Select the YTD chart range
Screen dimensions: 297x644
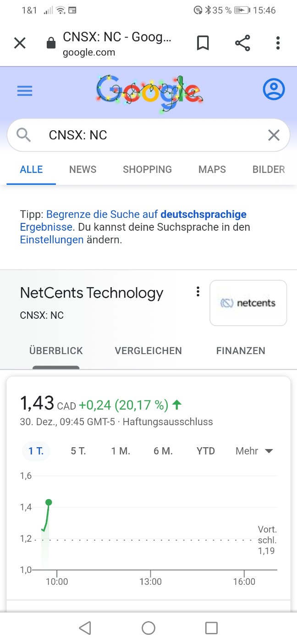coord(205,451)
